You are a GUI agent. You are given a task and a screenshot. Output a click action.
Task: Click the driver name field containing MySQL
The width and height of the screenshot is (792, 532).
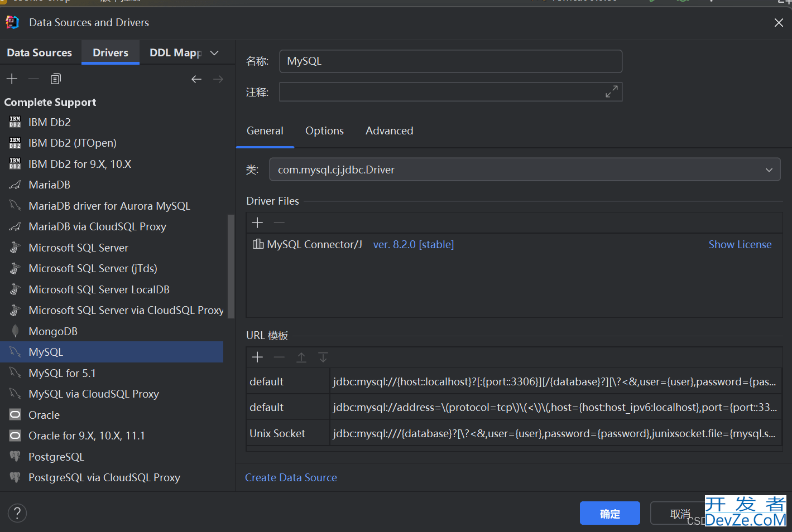[450, 61]
